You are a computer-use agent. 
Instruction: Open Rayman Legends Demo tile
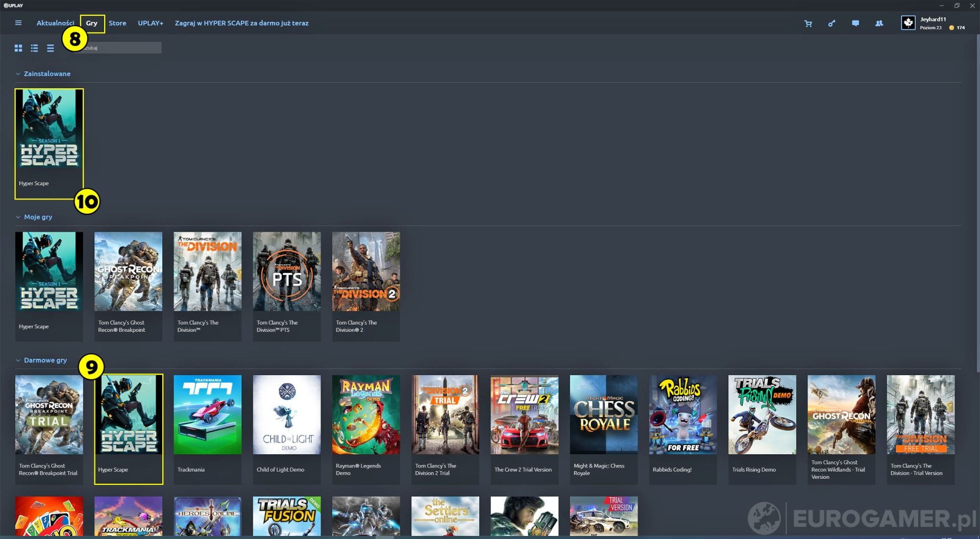coord(366,430)
